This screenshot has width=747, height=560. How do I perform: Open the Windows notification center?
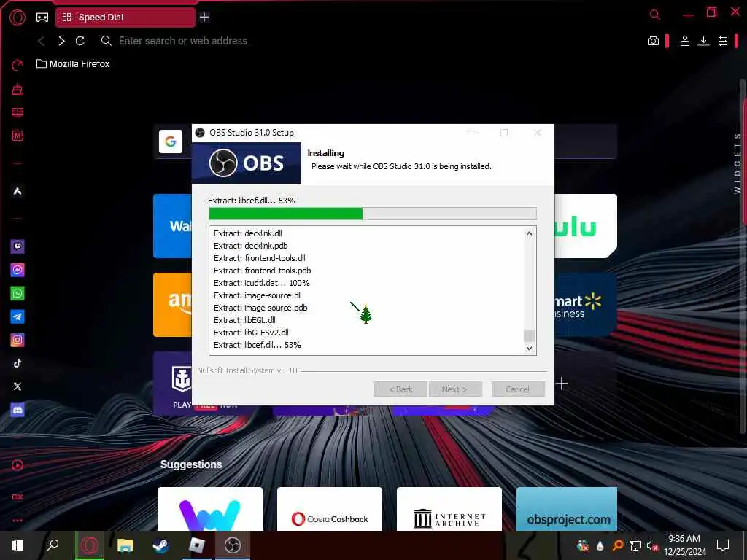coord(723,545)
